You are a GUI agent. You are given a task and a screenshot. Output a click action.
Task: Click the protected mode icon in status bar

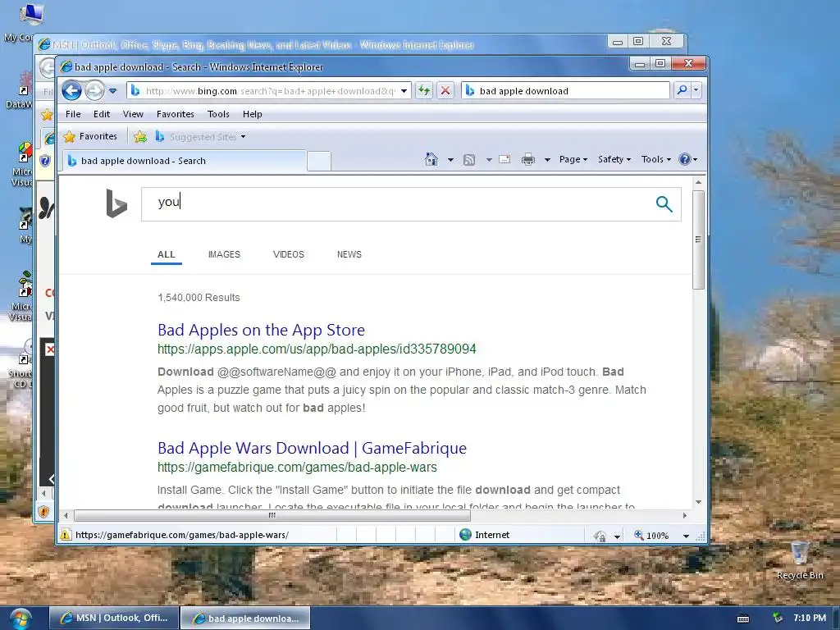click(600, 536)
